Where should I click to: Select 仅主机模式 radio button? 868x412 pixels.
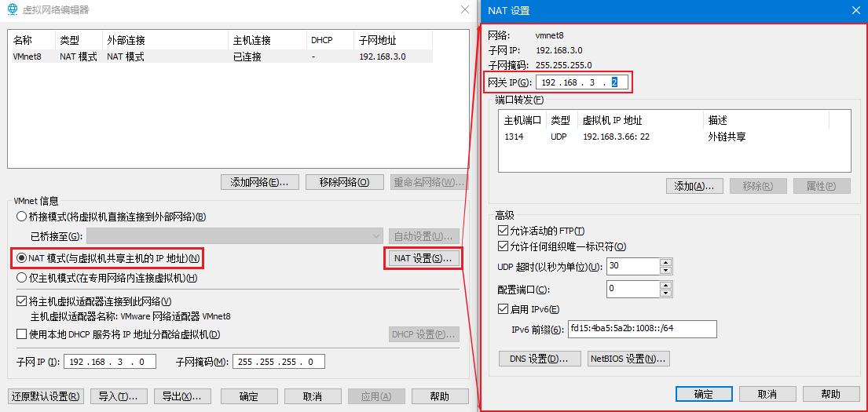tap(21, 278)
